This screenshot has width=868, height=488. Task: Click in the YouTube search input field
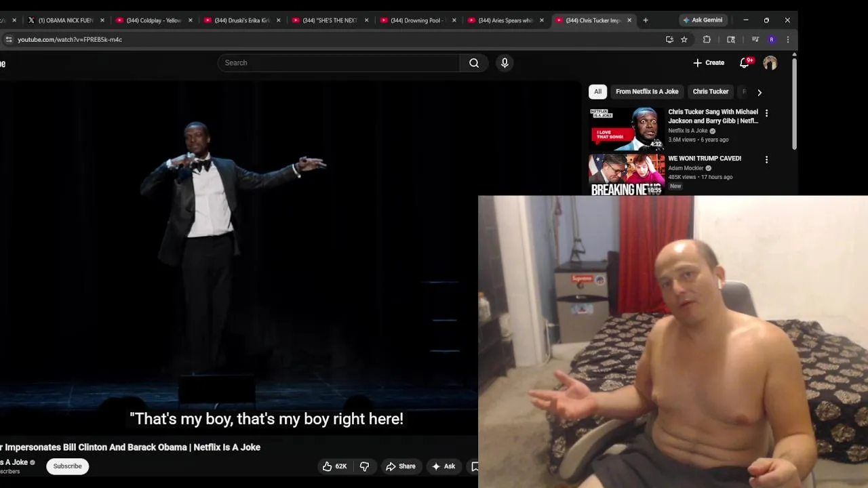pos(338,63)
